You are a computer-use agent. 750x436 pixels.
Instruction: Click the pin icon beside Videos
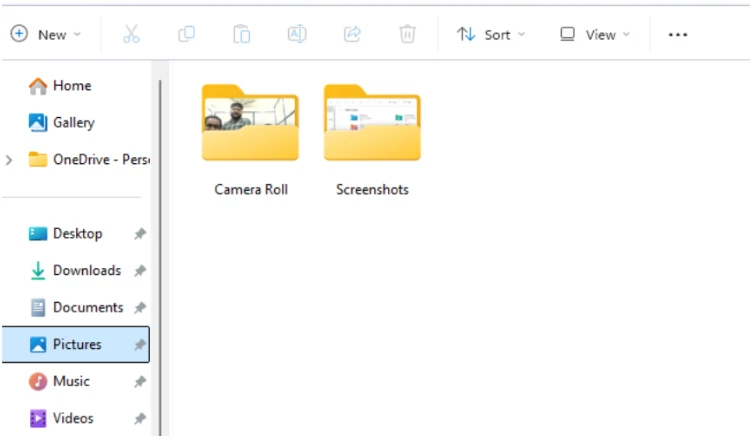point(140,419)
